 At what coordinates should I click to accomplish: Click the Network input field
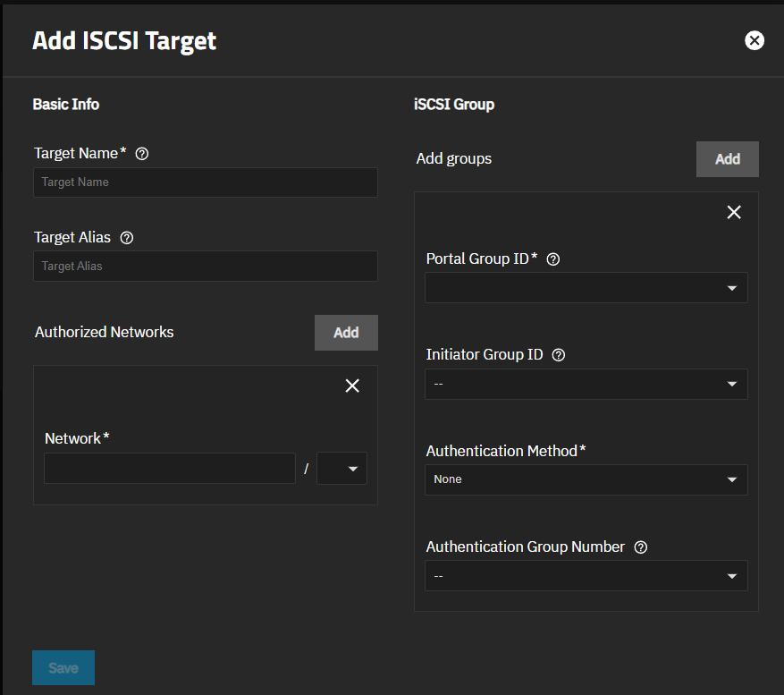point(169,468)
